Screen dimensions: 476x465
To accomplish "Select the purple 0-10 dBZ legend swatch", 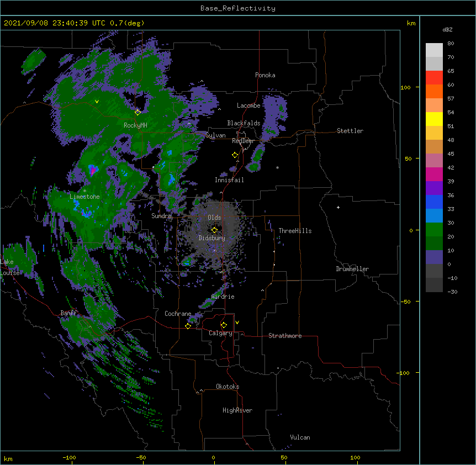I will (434, 257).
